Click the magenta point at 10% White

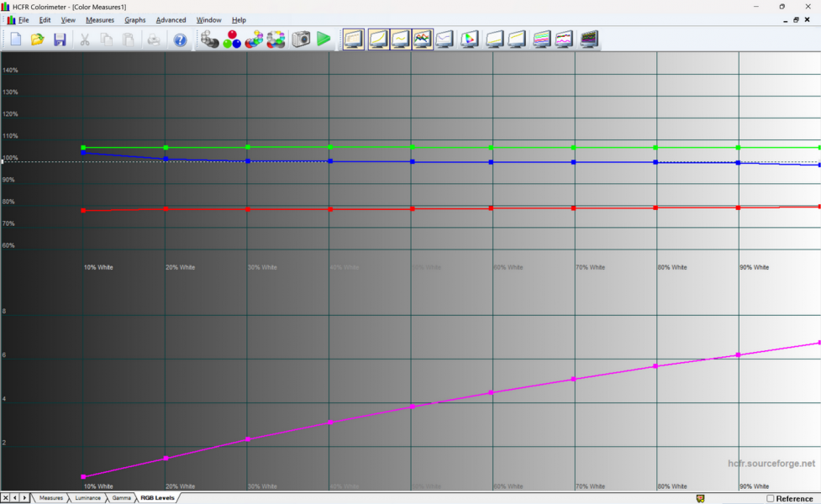coord(83,477)
